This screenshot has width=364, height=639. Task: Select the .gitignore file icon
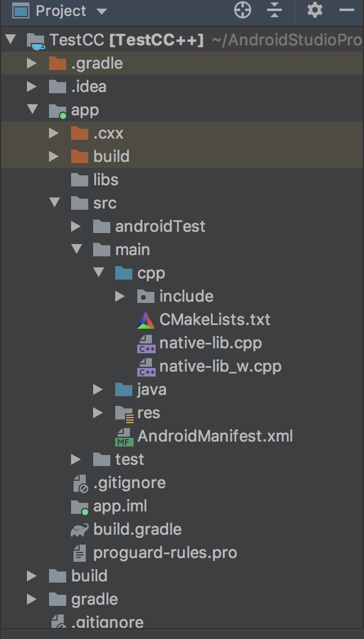click(x=80, y=483)
